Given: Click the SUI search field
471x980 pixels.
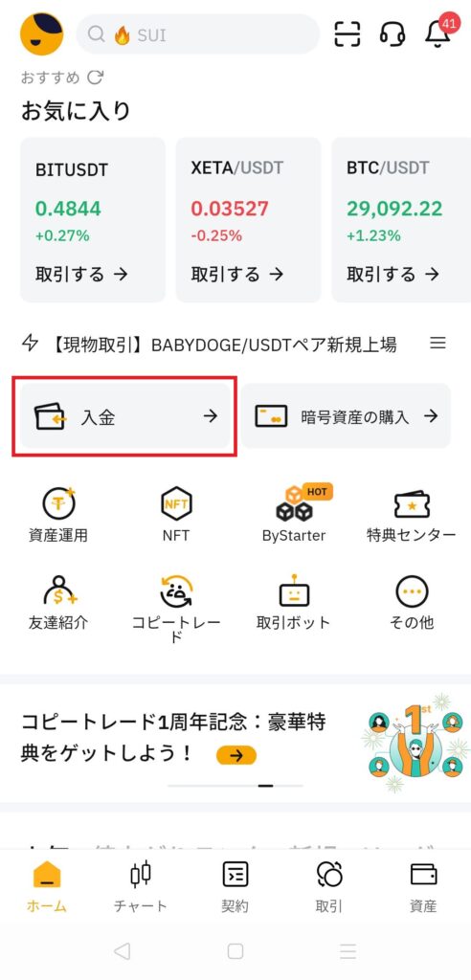Looking at the screenshot, I should [197, 33].
